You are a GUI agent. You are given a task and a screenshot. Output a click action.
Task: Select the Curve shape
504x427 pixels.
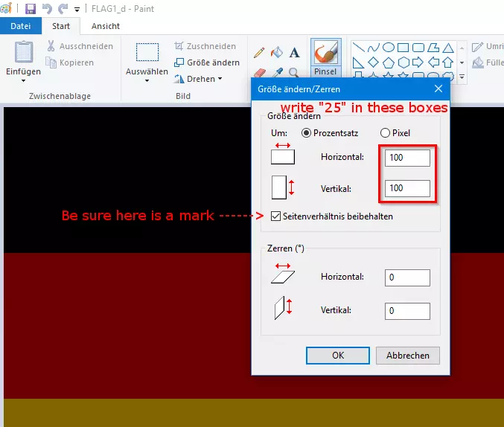tap(374, 48)
